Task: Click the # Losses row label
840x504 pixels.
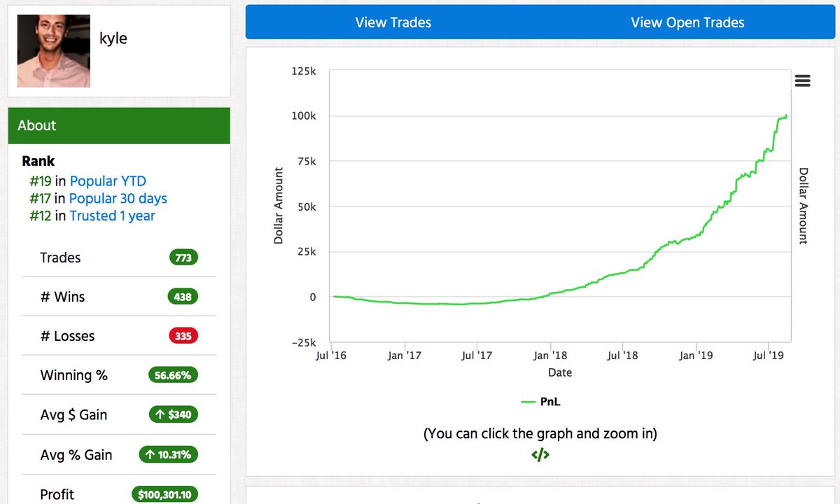Action: (x=67, y=336)
